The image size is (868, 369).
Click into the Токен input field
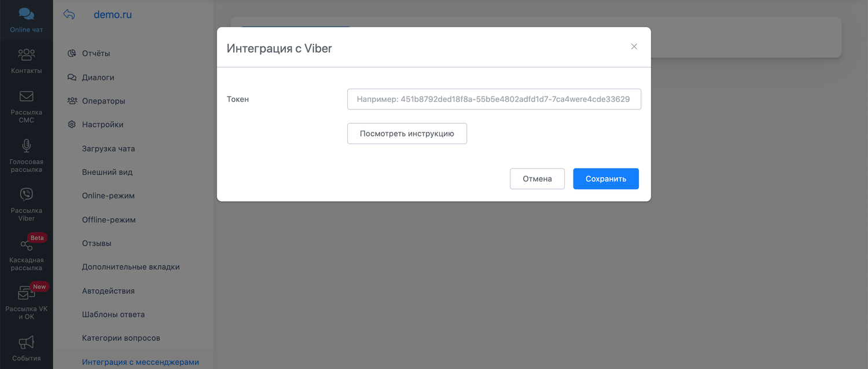click(494, 99)
